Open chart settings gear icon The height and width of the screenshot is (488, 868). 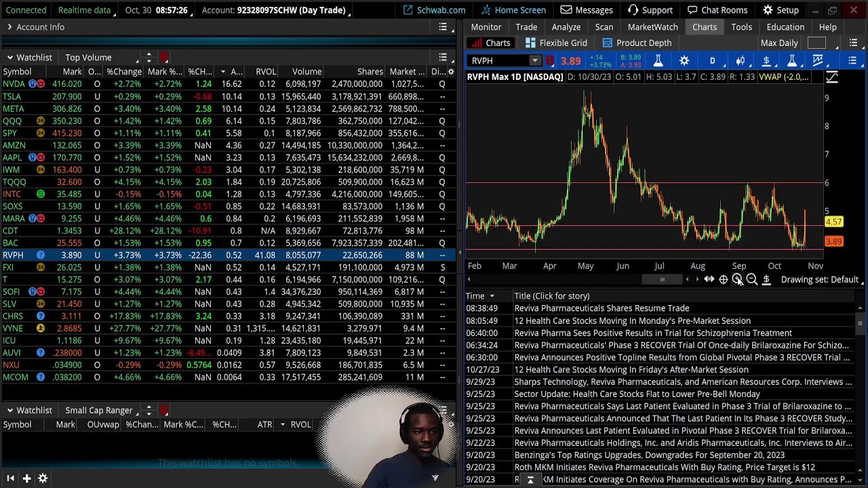[684, 61]
